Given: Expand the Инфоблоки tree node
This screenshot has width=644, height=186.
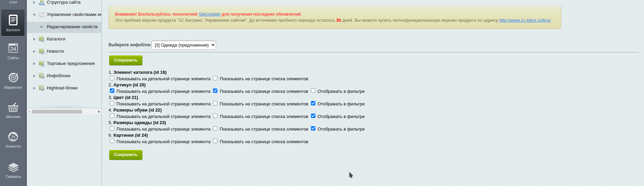Looking at the screenshot, I should (x=34, y=76).
